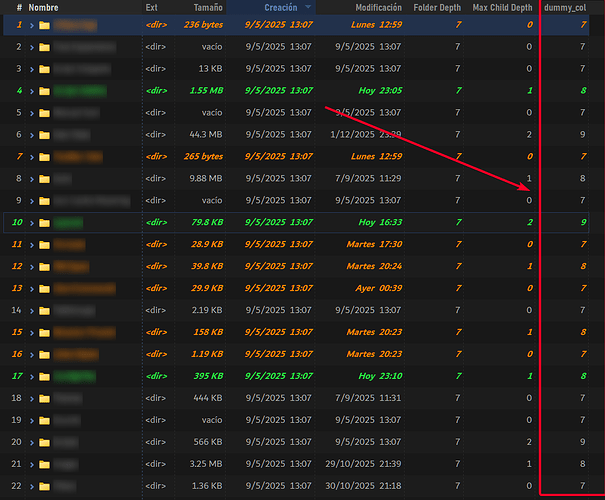Screen dimensions: 605x500
Task: Click the folder icon in row 20
Action: (44, 442)
